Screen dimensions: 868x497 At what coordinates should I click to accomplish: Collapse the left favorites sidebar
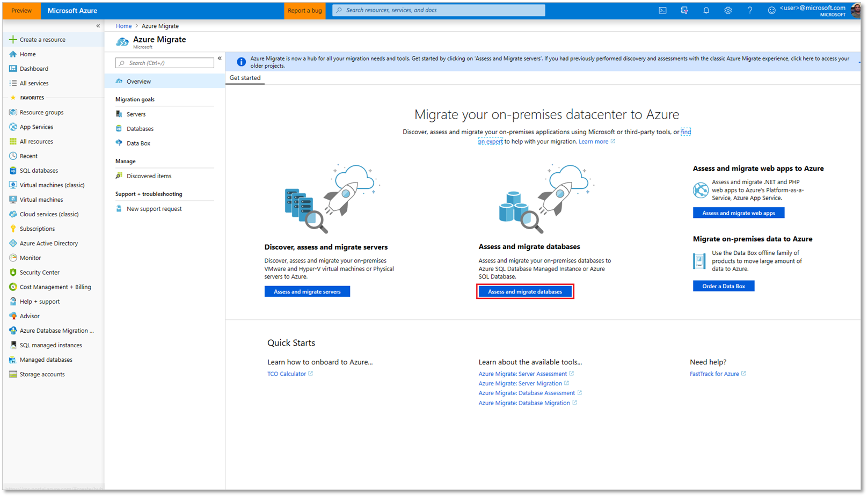pos(98,26)
